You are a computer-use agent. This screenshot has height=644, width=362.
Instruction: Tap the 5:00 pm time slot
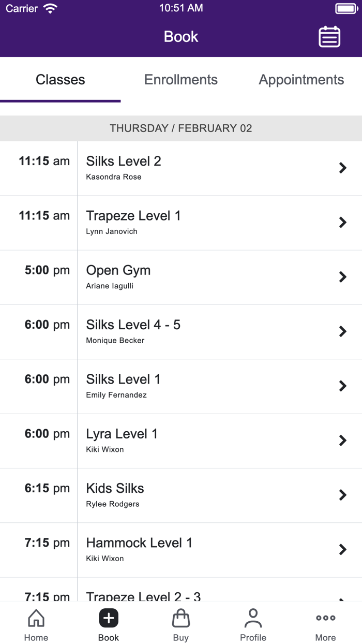[x=47, y=270]
